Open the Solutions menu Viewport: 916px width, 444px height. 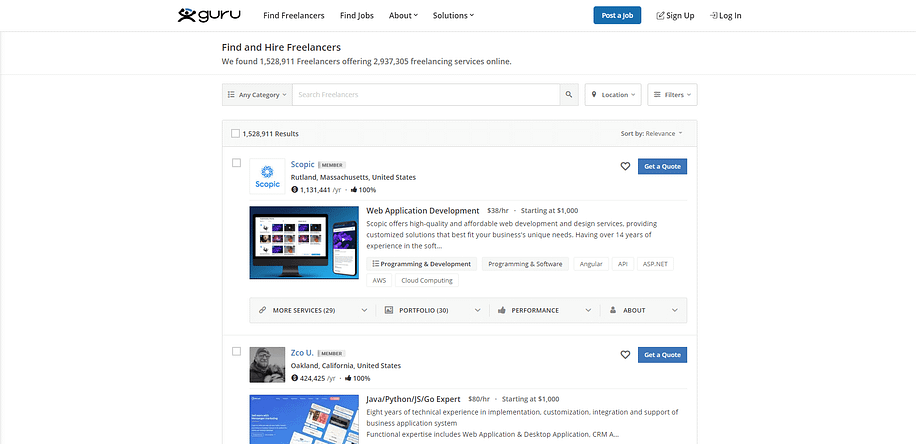[453, 16]
